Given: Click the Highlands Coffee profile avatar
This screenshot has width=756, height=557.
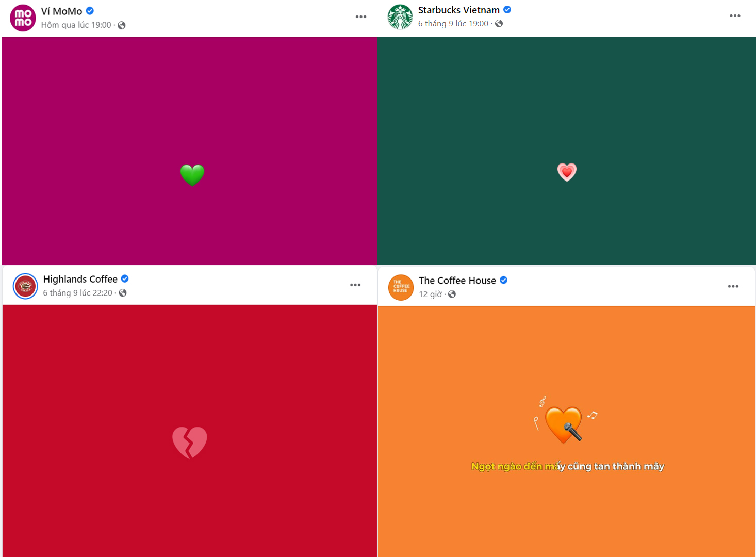Looking at the screenshot, I should click(x=25, y=286).
